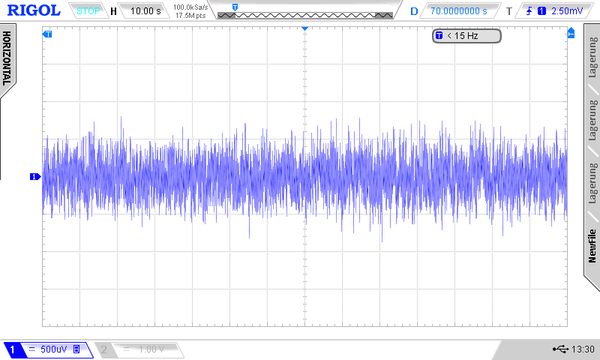Click the RIGOL logo
This screenshot has height=360, width=600.
click(x=34, y=10)
